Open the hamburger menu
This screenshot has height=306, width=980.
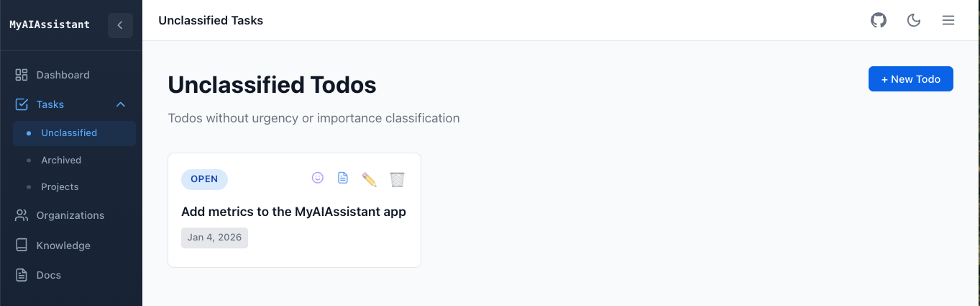948,20
